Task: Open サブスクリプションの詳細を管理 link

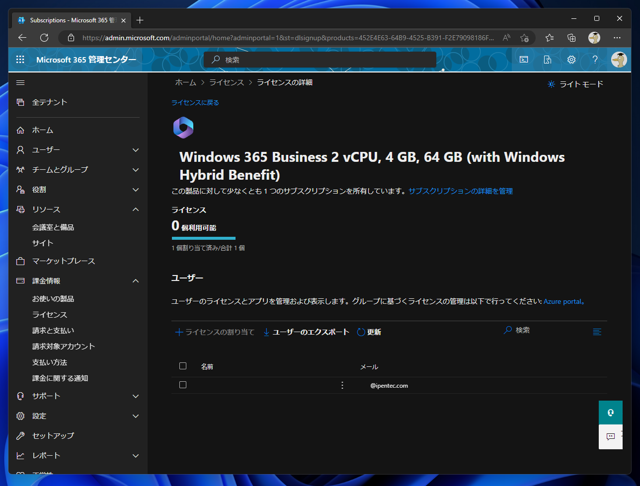Action: click(460, 191)
